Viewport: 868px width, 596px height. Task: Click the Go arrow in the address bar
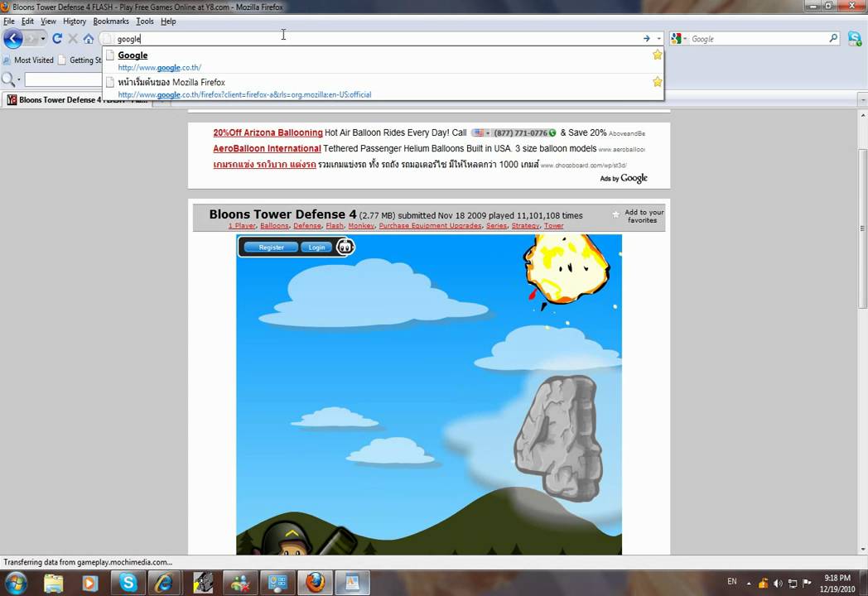(646, 39)
